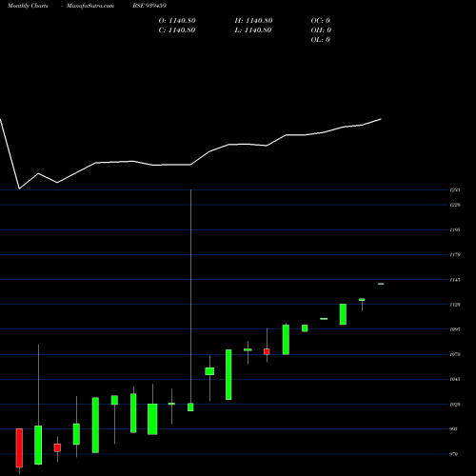The width and height of the screenshot is (476, 476).
Task: Select the low value "L: 1140.80"
Action: click(x=253, y=30)
